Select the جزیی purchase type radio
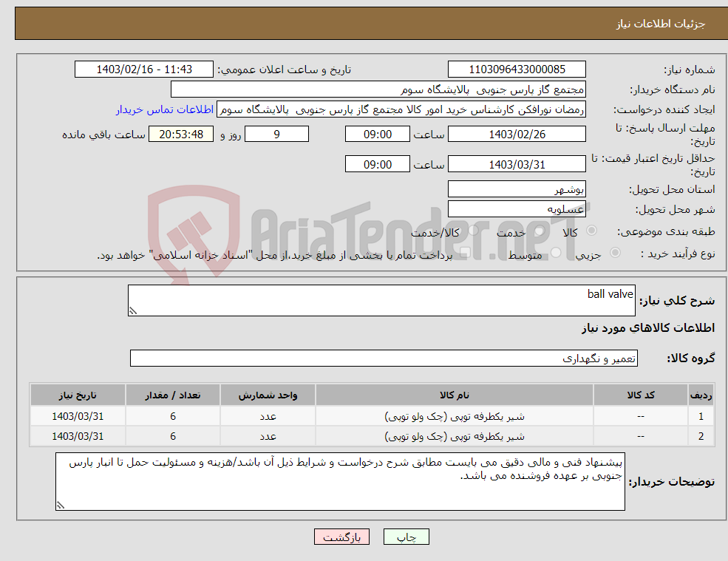728x561 pixels. pyautogui.click(x=615, y=253)
